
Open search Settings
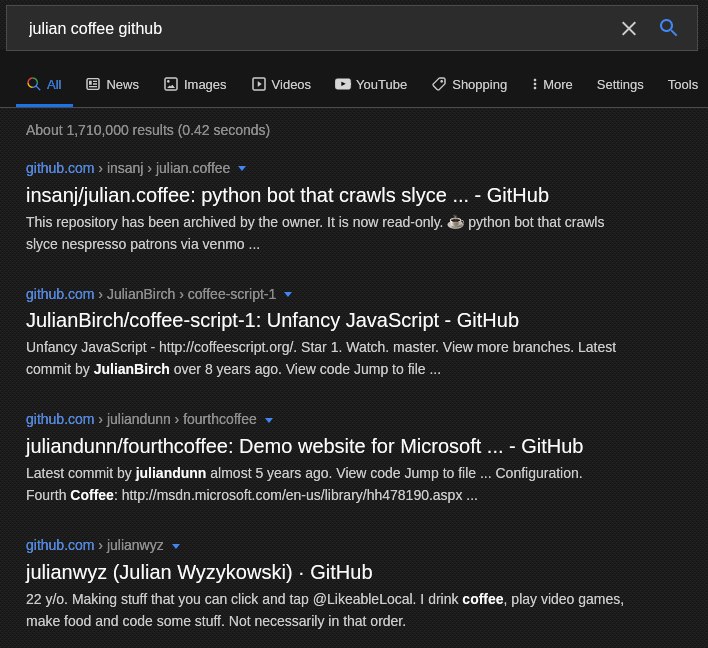[x=620, y=84]
